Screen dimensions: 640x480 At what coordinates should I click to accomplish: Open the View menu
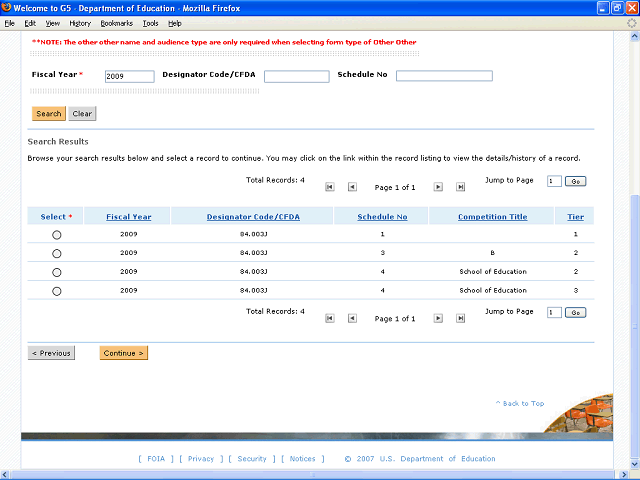52,23
